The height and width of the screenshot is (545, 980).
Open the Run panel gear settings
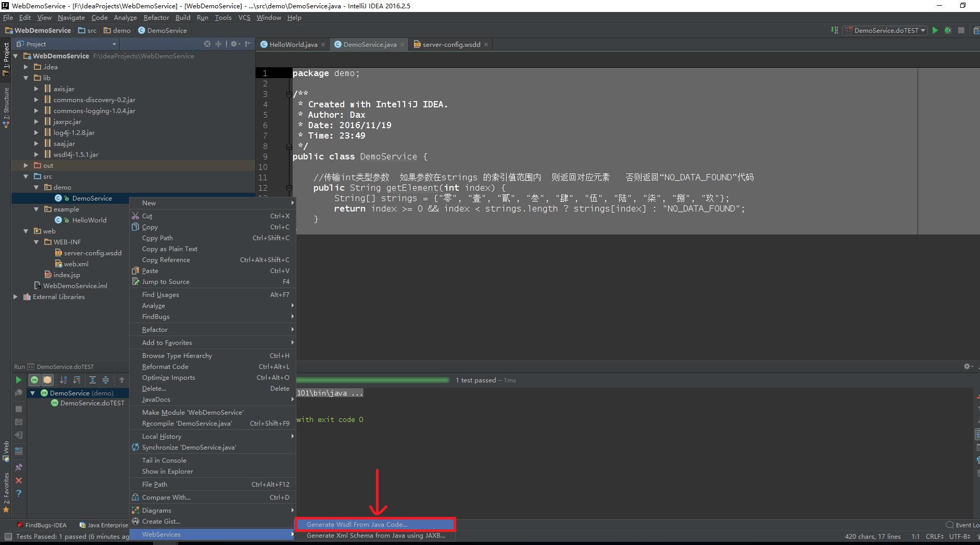(x=968, y=366)
